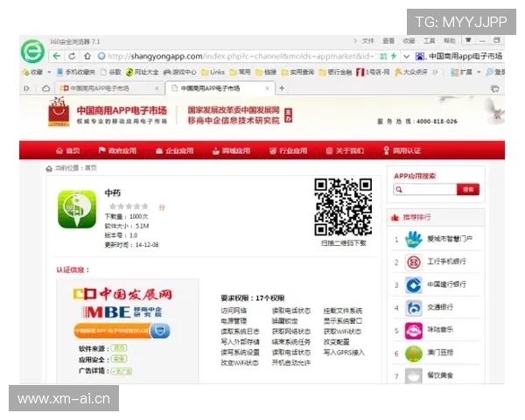Open the 常用 bookmark folder
This screenshot has width=525, height=420.
pos(240,72)
